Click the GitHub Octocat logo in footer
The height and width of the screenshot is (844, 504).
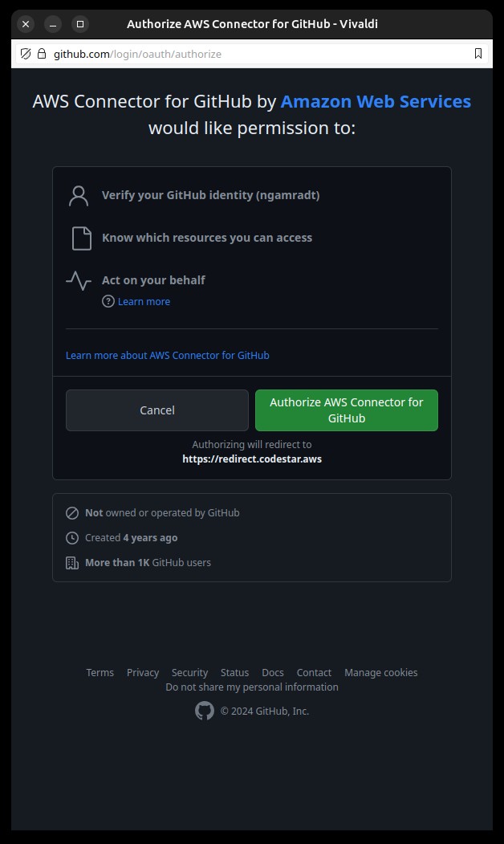pos(205,711)
